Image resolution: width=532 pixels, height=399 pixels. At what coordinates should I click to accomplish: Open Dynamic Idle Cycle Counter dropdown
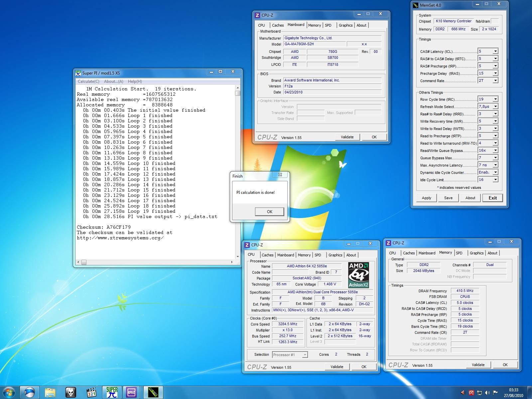click(495, 172)
